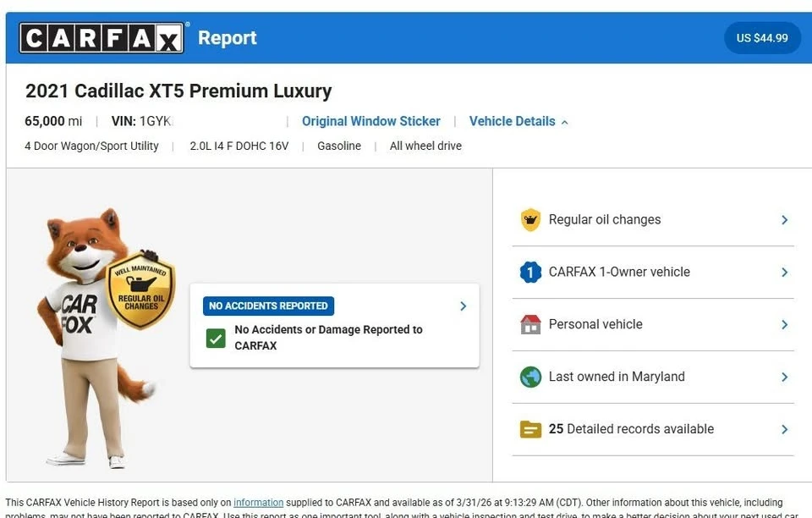The image size is (812, 518).
Task: Click the NO ACCIDENTS REPORTED blue label
Action: pyautogui.click(x=268, y=306)
